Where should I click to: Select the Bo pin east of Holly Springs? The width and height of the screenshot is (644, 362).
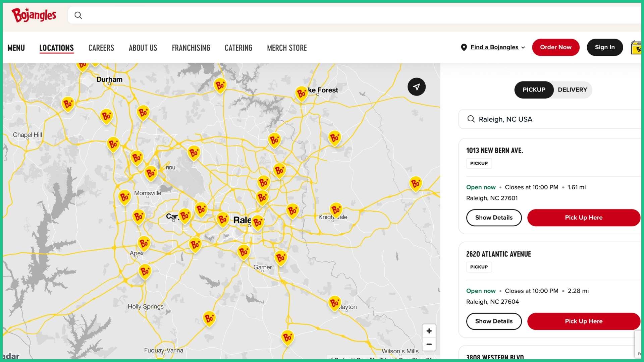[209, 318]
